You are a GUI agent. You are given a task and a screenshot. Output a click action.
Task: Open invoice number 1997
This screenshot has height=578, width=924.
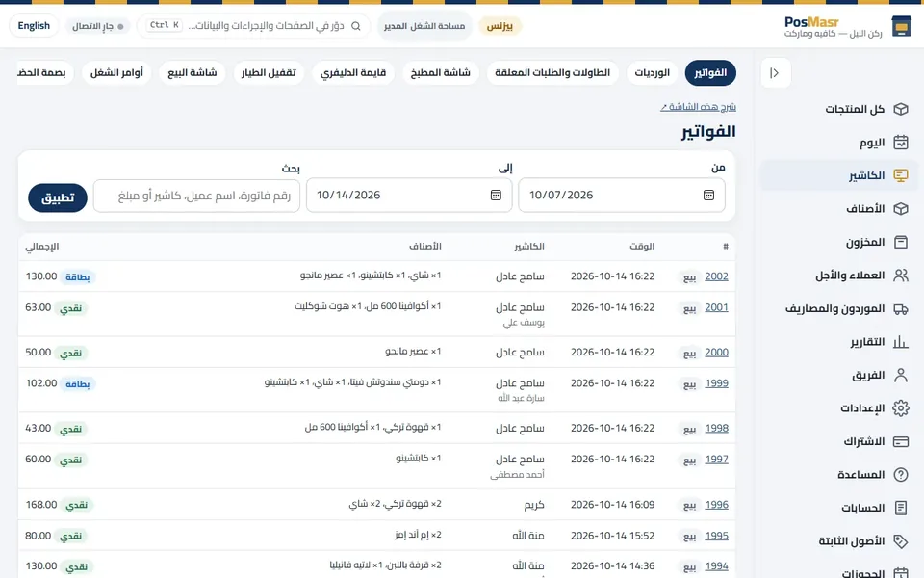(716, 459)
